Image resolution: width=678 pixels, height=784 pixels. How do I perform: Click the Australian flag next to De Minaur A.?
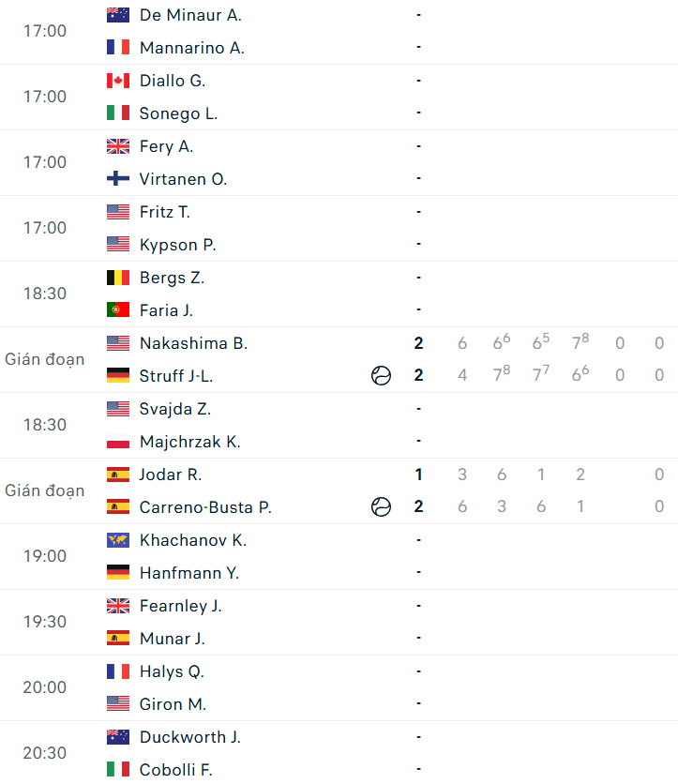click(118, 15)
